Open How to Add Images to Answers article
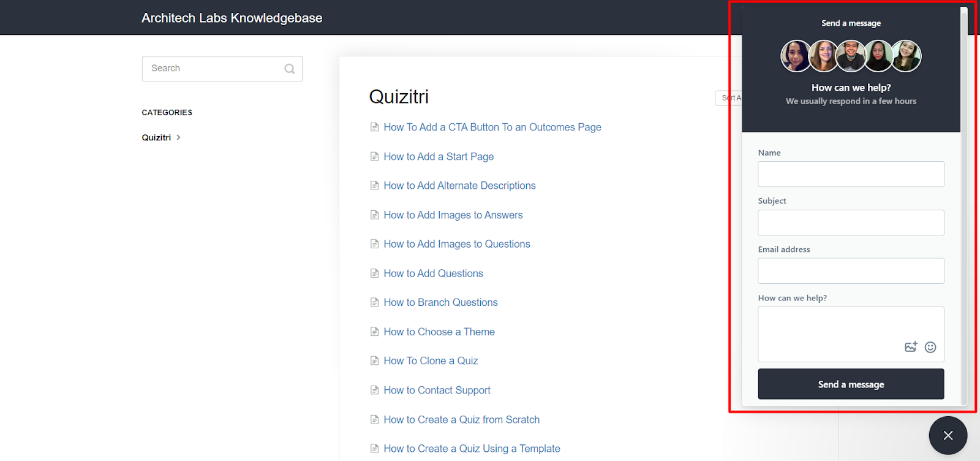This screenshot has height=461, width=980. coord(453,215)
